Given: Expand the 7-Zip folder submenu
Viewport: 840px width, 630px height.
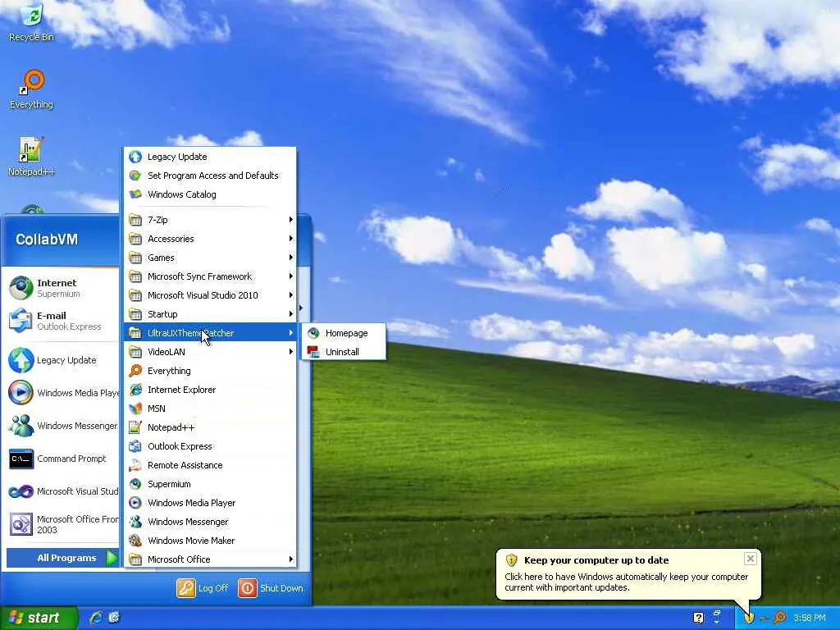Looking at the screenshot, I should [210, 220].
